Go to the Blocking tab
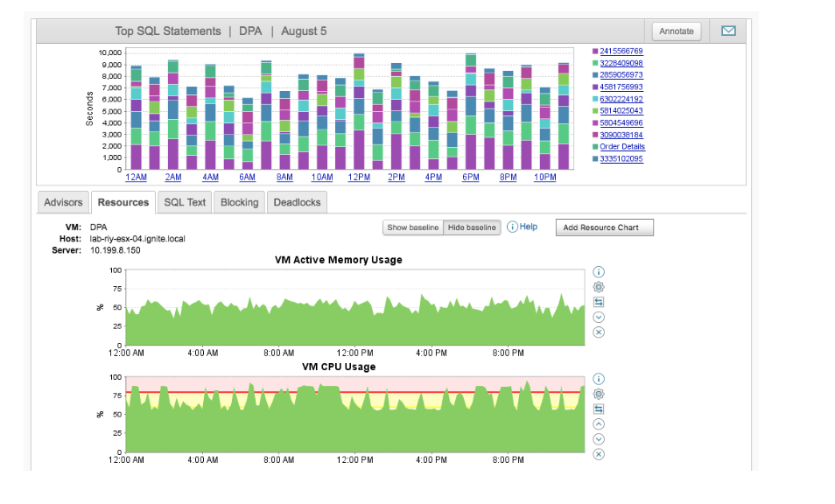Image resolution: width=835 pixels, height=504 pixels. point(239,202)
